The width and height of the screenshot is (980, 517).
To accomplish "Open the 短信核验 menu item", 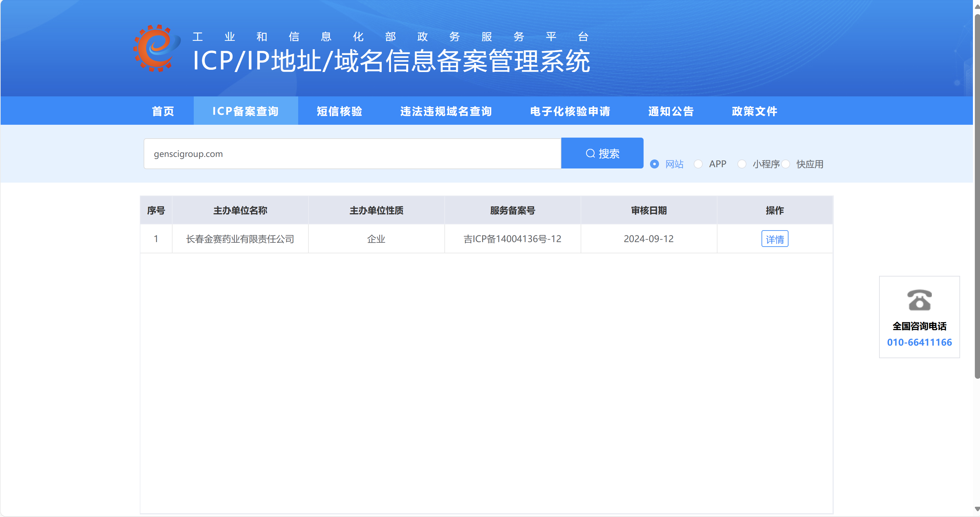I will [x=339, y=111].
